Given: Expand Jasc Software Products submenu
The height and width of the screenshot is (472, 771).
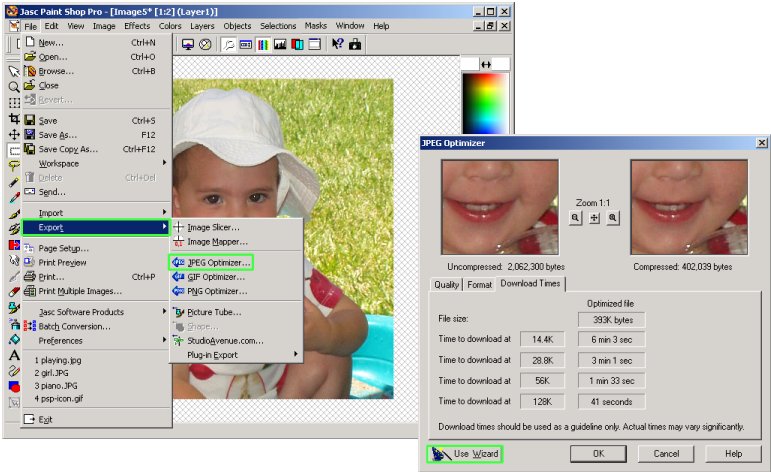Looking at the screenshot, I should click(x=96, y=312).
